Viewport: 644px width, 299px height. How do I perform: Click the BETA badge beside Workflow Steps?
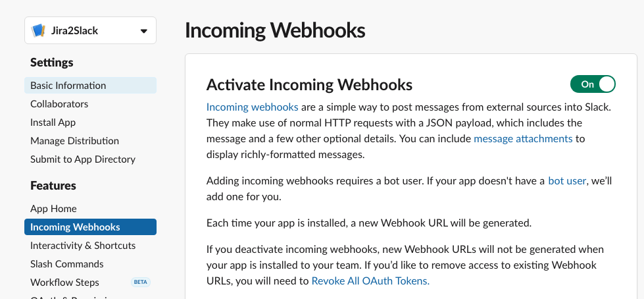pyautogui.click(x=140, y=283)
